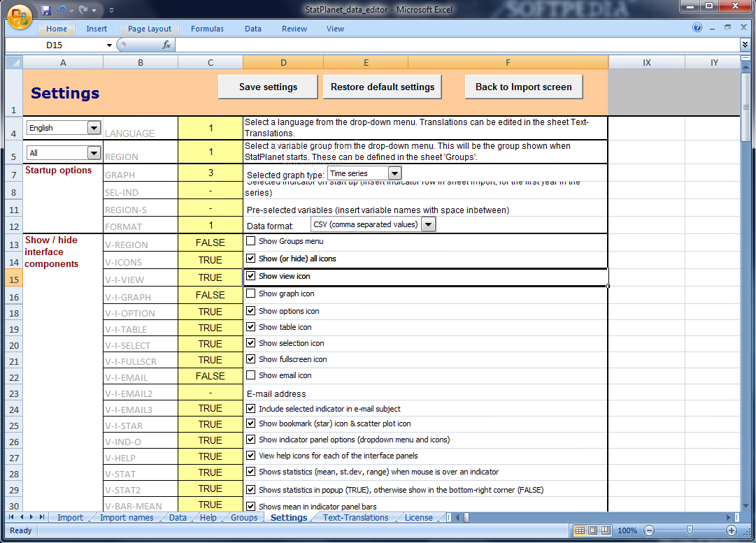Open the Review ribbon tab
Viewport: 756px width, 543px height.
point(294,29)
